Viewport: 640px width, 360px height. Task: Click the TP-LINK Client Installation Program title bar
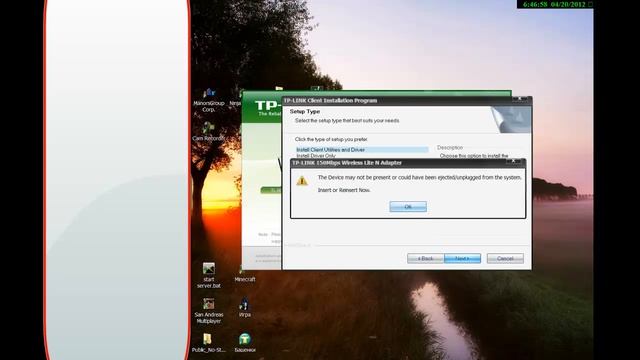click(407, 100)
